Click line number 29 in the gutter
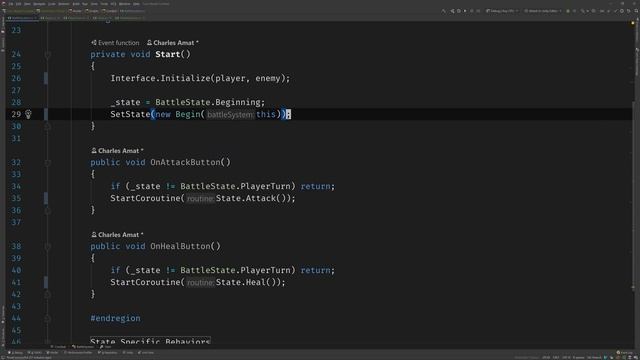This screenshot has height=360, width=640. click(16, 114)
